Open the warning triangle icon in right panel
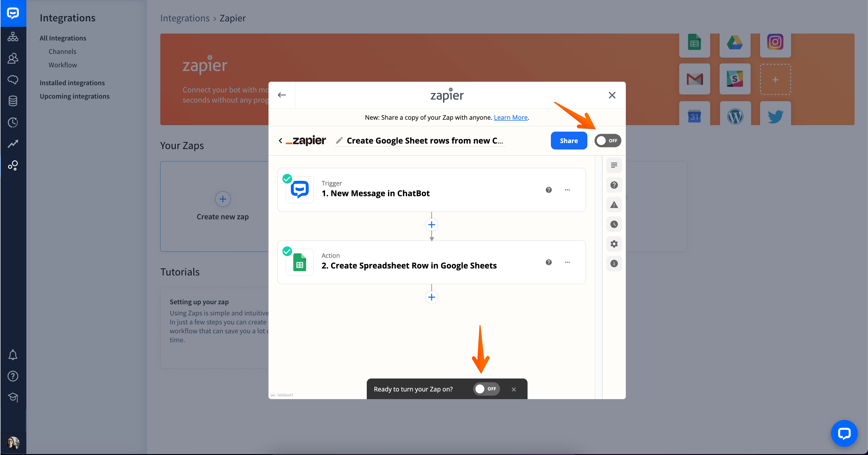 click(614, 205)
